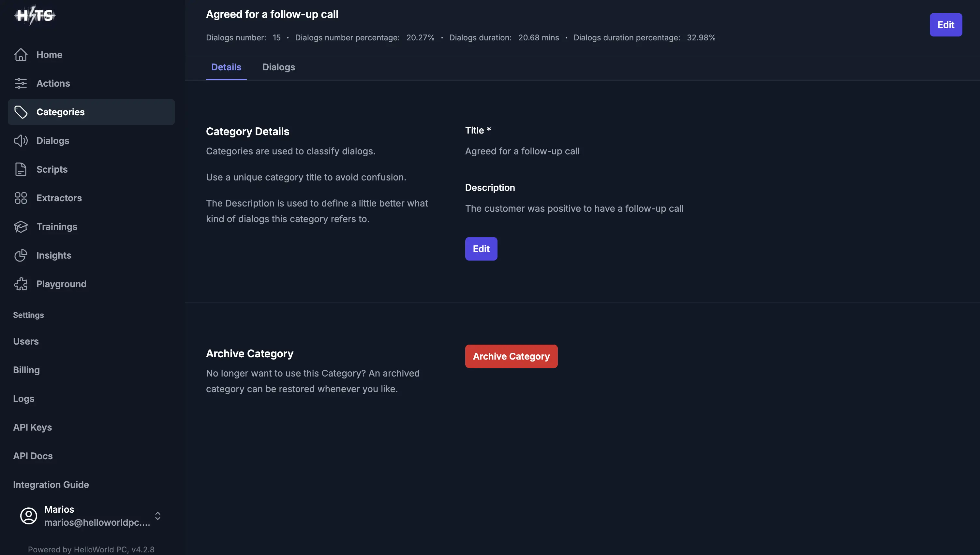Go to the Billing settings page

tap(26, 370)
